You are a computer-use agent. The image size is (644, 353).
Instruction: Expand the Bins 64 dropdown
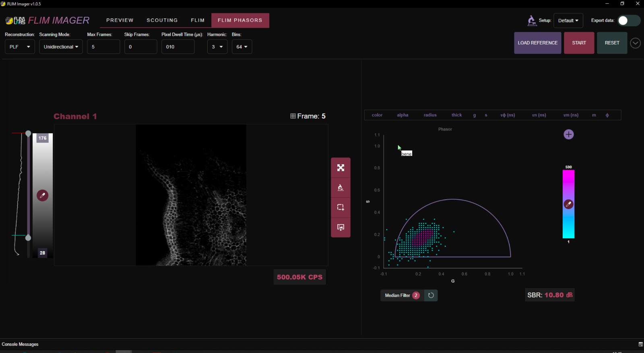tap(242, 47)
